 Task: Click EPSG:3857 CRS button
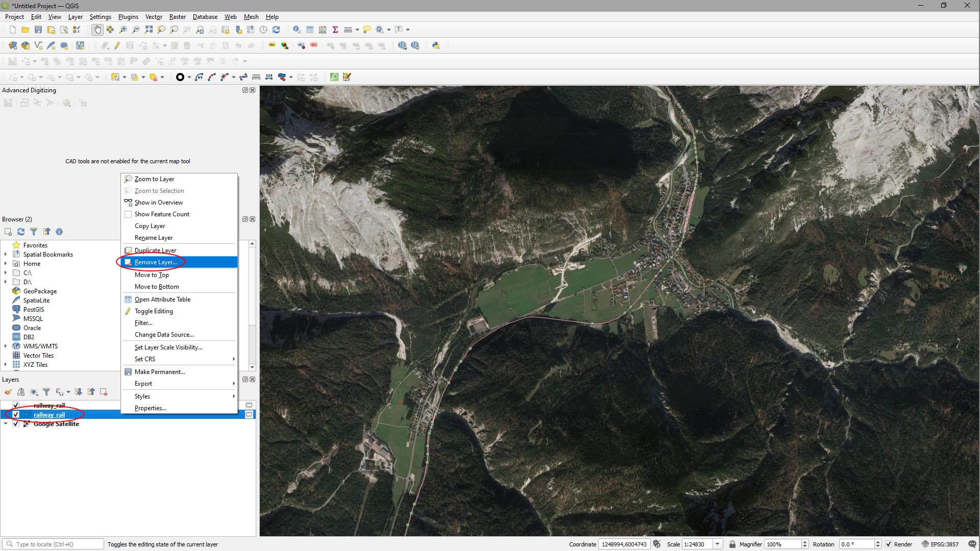click(940, 544)
